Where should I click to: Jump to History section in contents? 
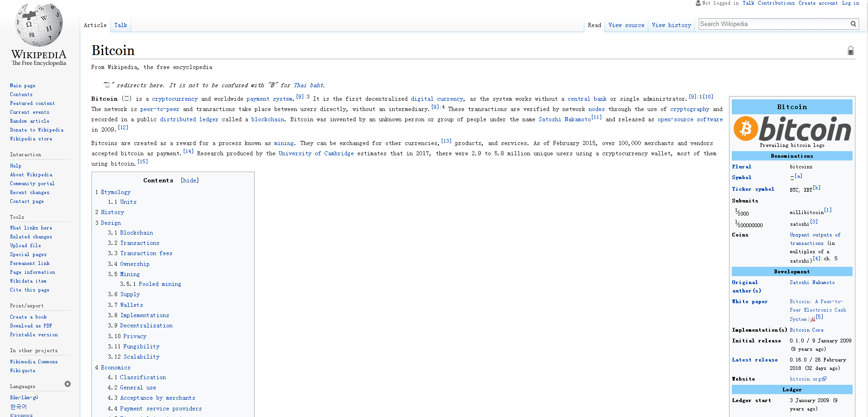pos(112,212)
